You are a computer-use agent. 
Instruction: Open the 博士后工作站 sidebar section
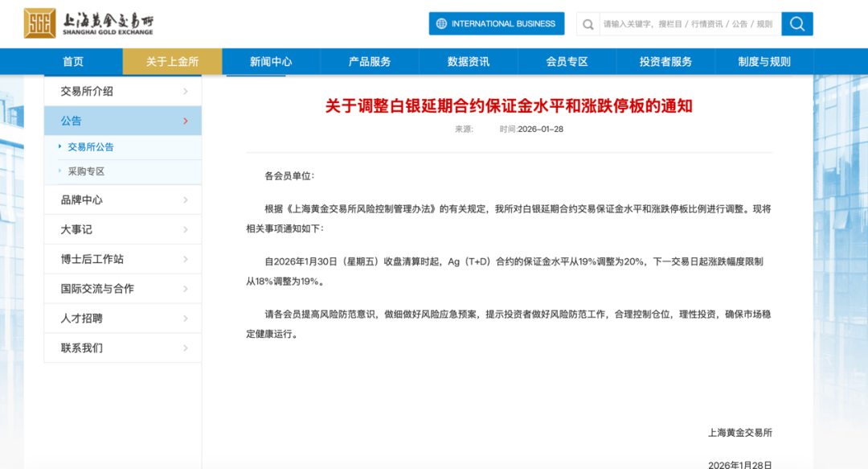click(x=92, y=258)
